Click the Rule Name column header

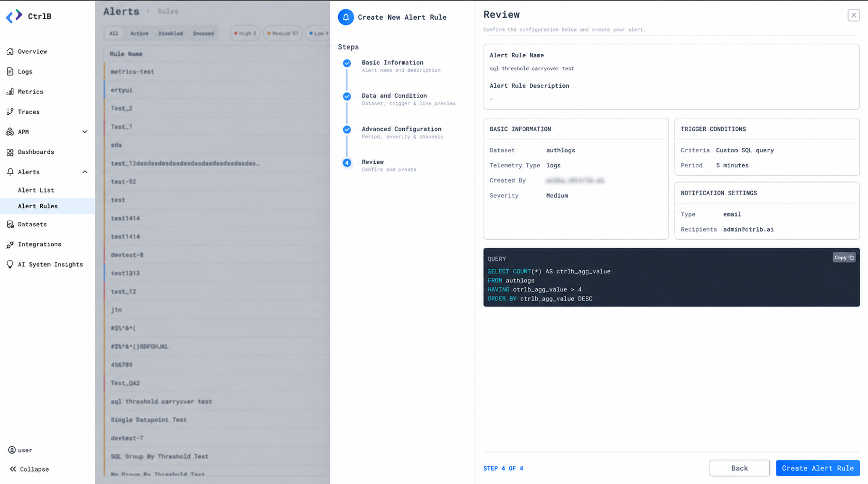[x=126, y=54]
